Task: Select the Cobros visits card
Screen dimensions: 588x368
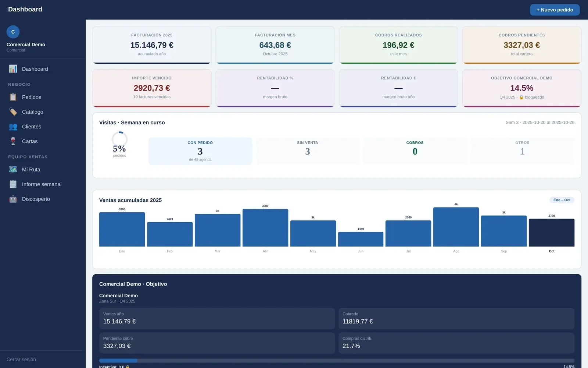Action: coord(415,151)
